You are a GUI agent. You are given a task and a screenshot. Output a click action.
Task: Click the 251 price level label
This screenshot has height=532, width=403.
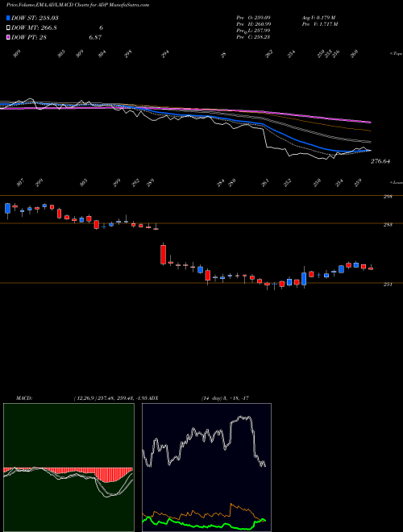(388, 285)
